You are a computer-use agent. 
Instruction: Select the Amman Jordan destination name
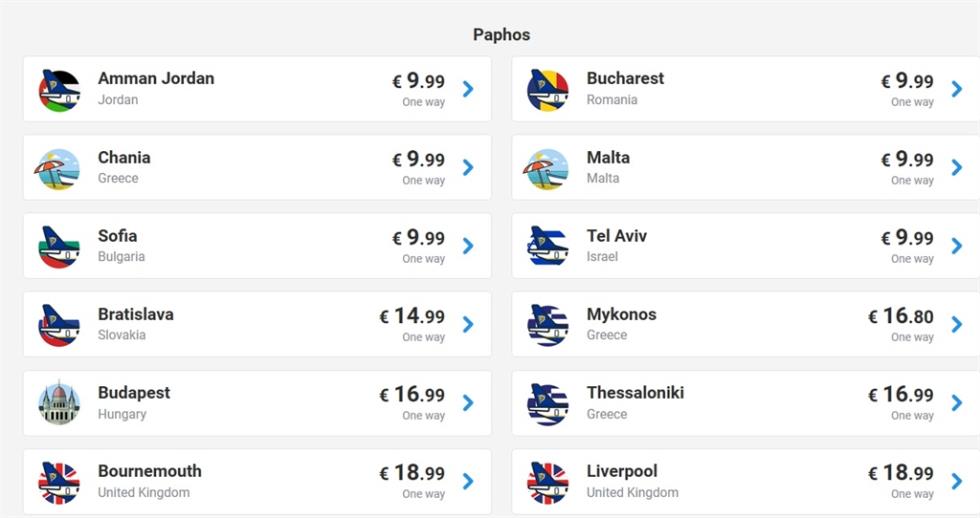156,79
